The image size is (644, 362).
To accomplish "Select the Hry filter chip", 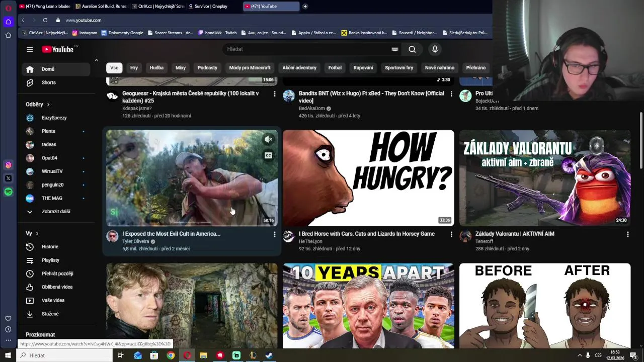I will click(134, 68).
